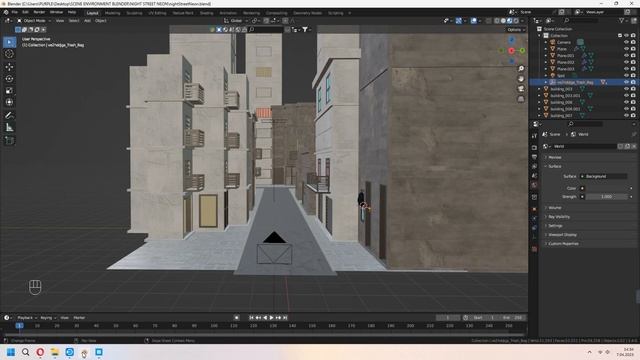Open the viewport Select menu
This screenshot has height=360, width=640.
[x=74, y=20]
